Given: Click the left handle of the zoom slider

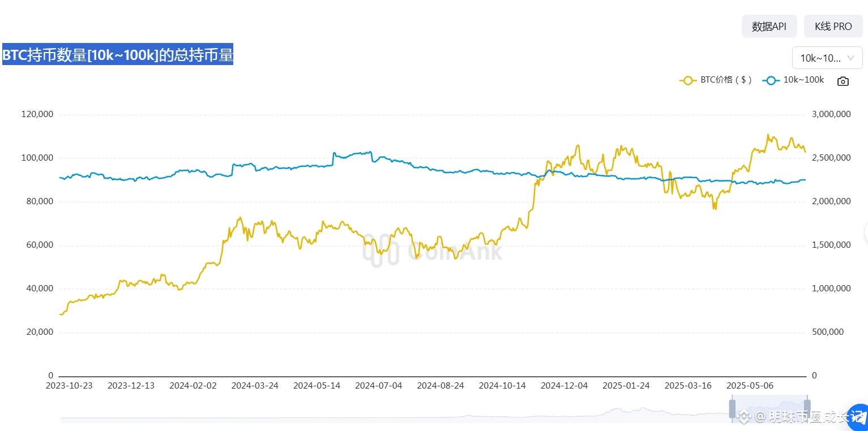Looking at the screenshot, I should click(x=732, y=408).
